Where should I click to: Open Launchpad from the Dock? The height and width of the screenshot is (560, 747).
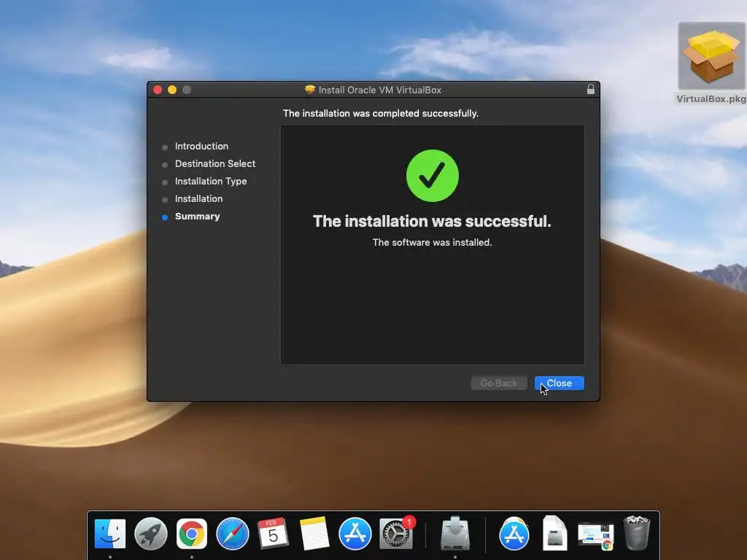coord(151,534)
